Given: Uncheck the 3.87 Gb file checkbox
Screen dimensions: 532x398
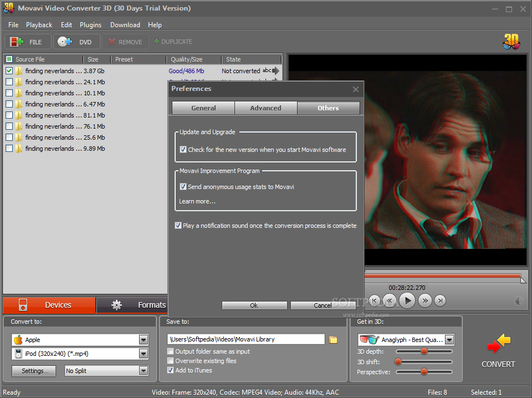Looking at the screenshot, I should click(9, 70).
